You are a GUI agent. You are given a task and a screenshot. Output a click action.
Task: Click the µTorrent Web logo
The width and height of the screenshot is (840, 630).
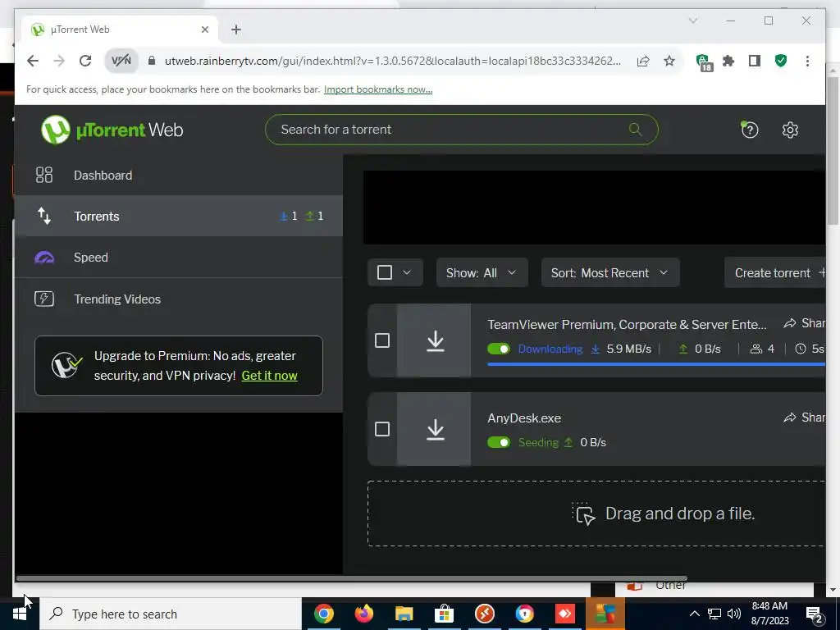(112, 130)
